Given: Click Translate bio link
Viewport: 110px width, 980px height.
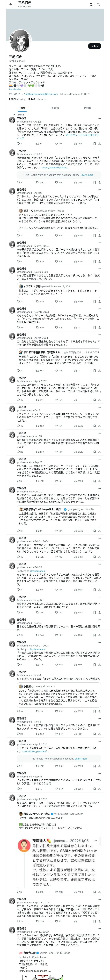Looking at the screenshot, I should click(15, 89).
